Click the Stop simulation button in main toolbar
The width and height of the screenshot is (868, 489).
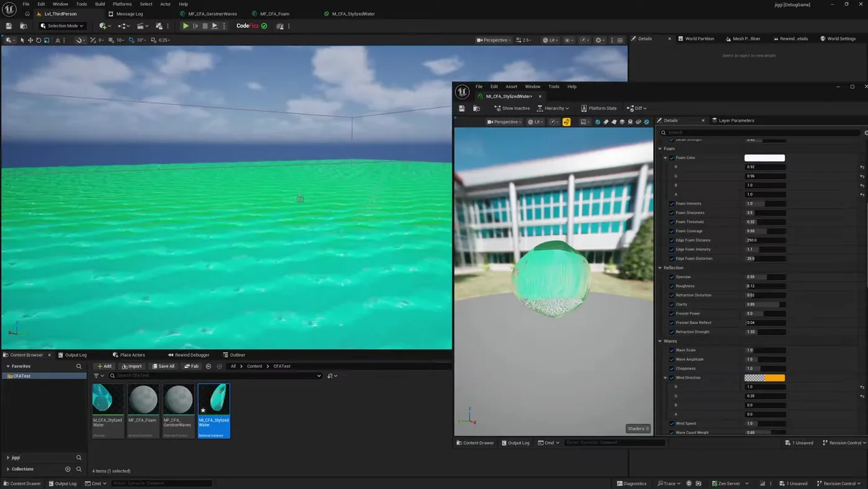[x=205, y=26]
